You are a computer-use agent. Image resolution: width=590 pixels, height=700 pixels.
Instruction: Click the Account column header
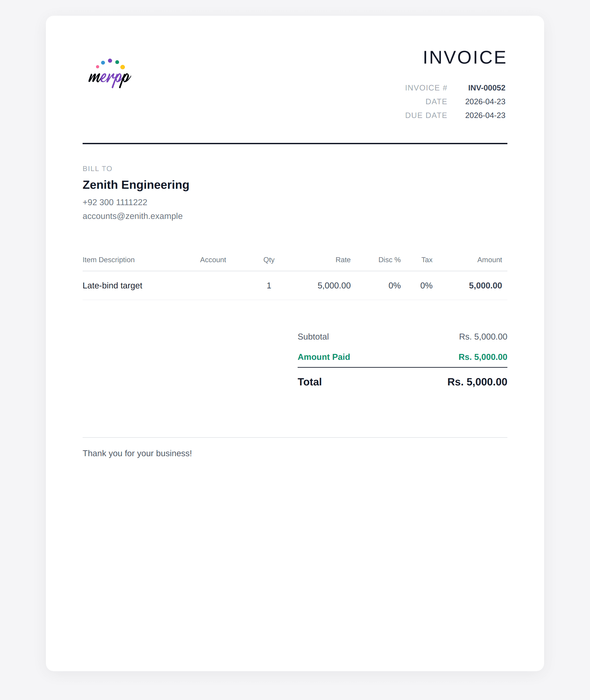(213, 260)
